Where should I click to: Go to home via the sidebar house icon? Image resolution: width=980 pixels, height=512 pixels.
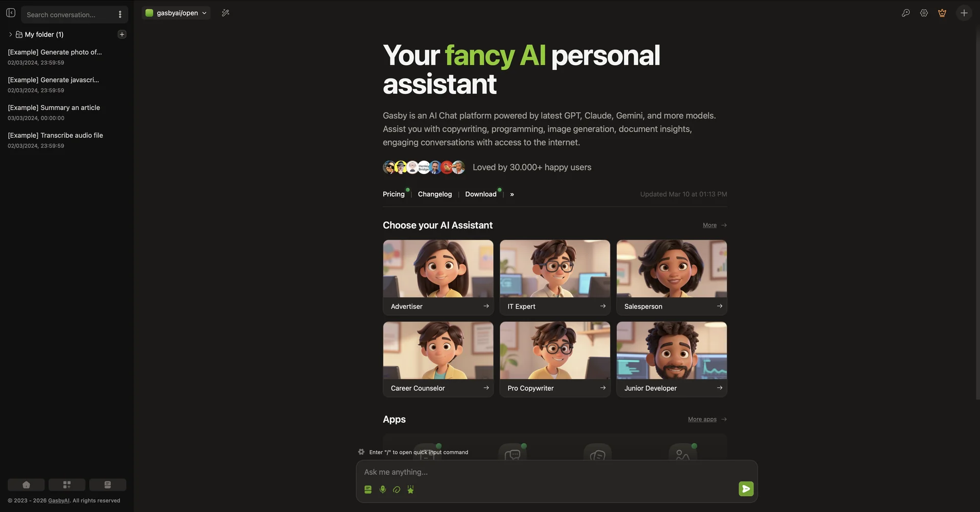[26, 484]
